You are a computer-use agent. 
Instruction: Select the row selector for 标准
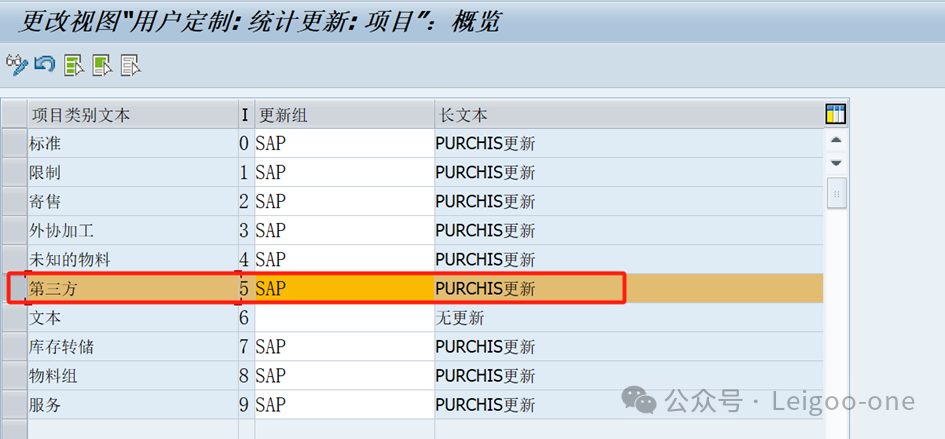(13, 143)
